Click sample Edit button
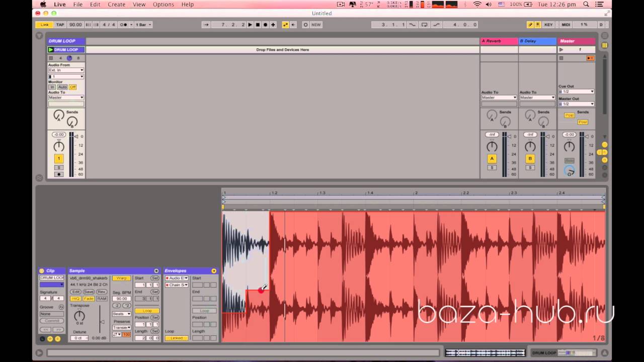This screenshot has width=644, height=362. pyautogui.click(x=75, y=292)
